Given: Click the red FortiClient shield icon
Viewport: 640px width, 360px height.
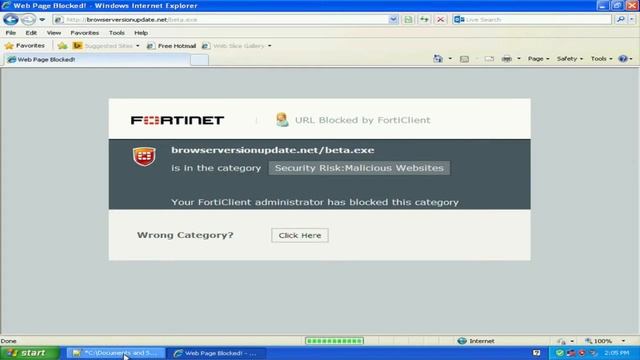Looking at the screenshot, I should (144, 156).
